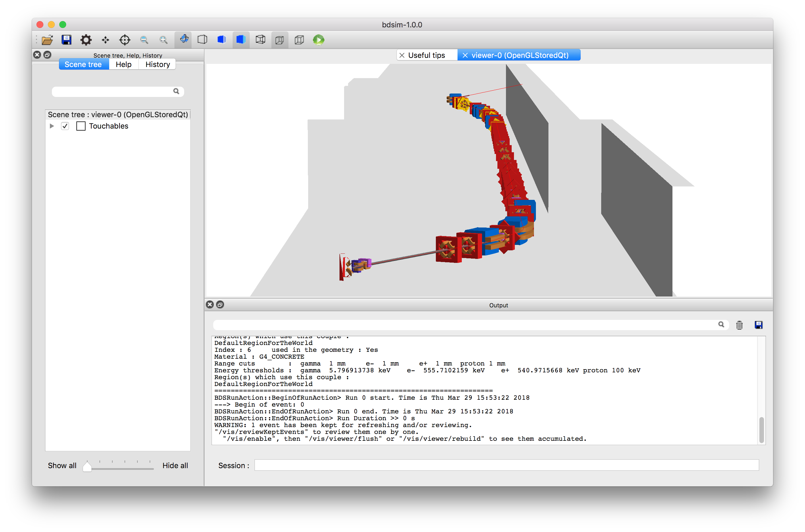The image size is (805, 532).
Task: Clear output with the trash icon
Action: tap(739, 325)
